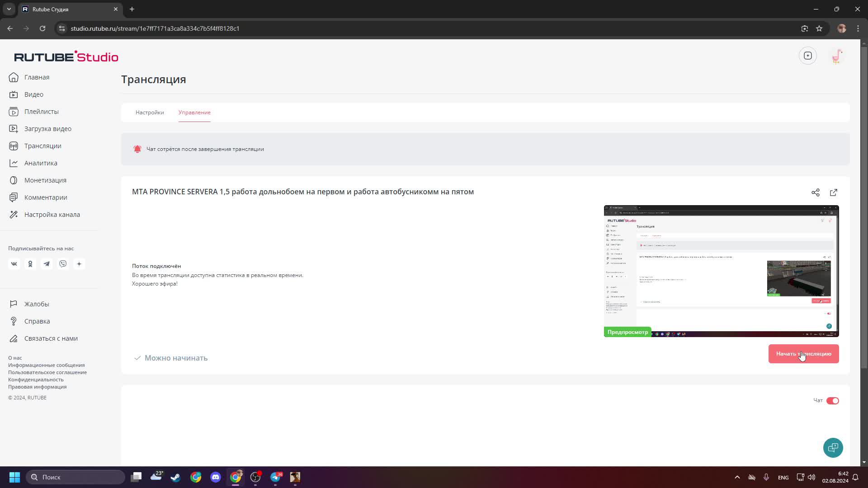Open Трансляции in the sidebar
The height and width of the screenshot is (488, 868).
click(x=42, y=146)
